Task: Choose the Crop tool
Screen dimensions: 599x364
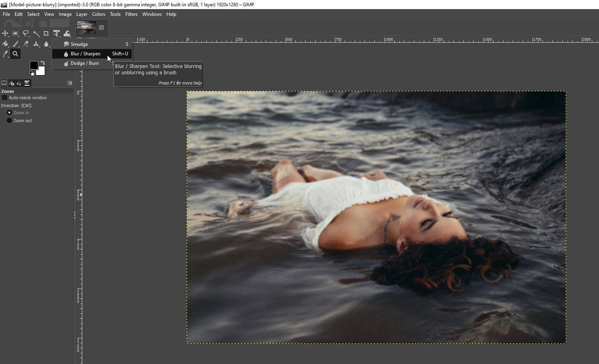Action: (x=46, y=34)
